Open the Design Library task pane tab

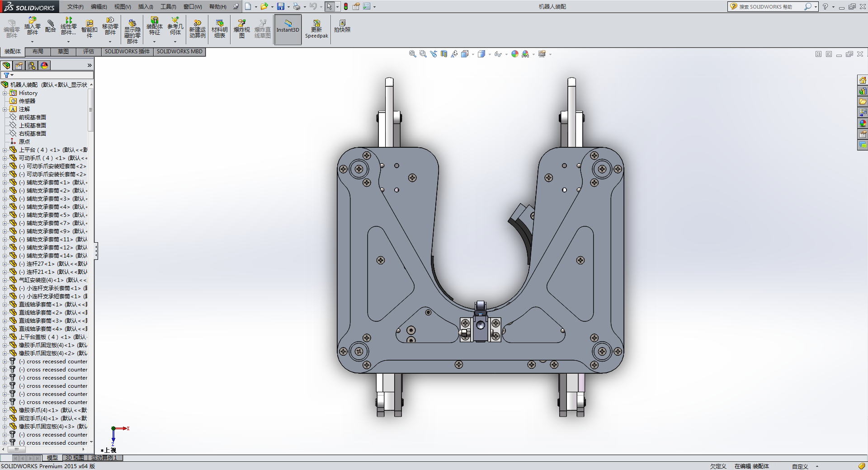[x=863, y=91]
